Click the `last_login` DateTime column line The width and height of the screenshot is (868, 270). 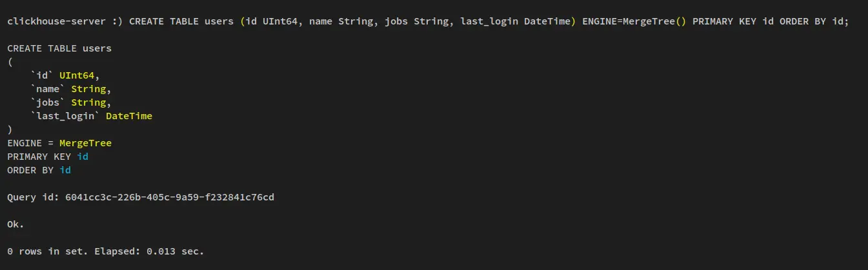point(91,116)
